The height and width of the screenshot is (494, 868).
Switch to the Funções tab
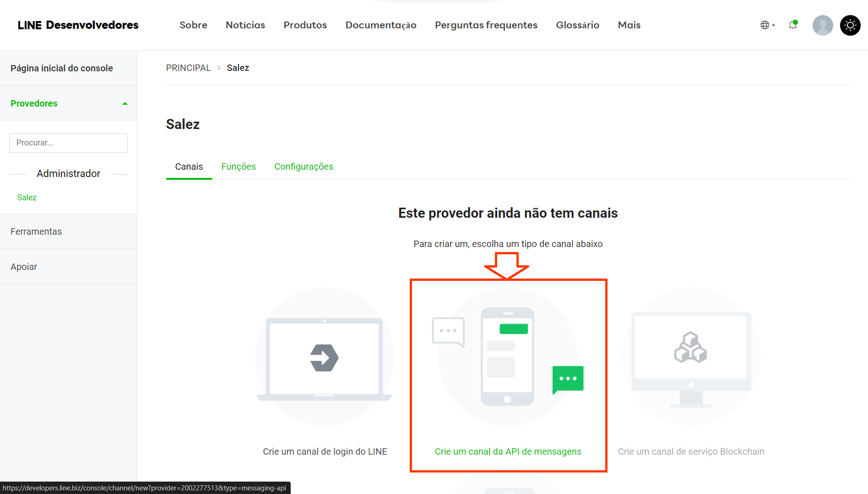pyautogui.click(x=239, y=167)
